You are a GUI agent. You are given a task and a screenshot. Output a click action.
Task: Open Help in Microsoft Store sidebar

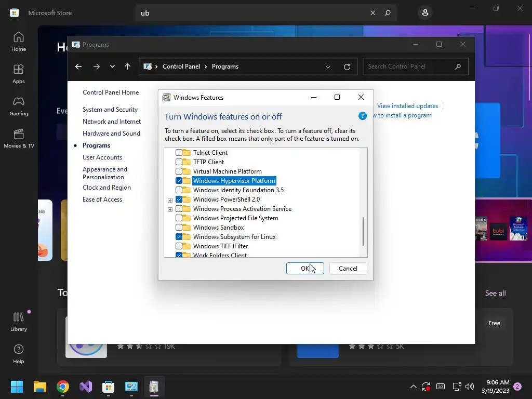point(19,354)
